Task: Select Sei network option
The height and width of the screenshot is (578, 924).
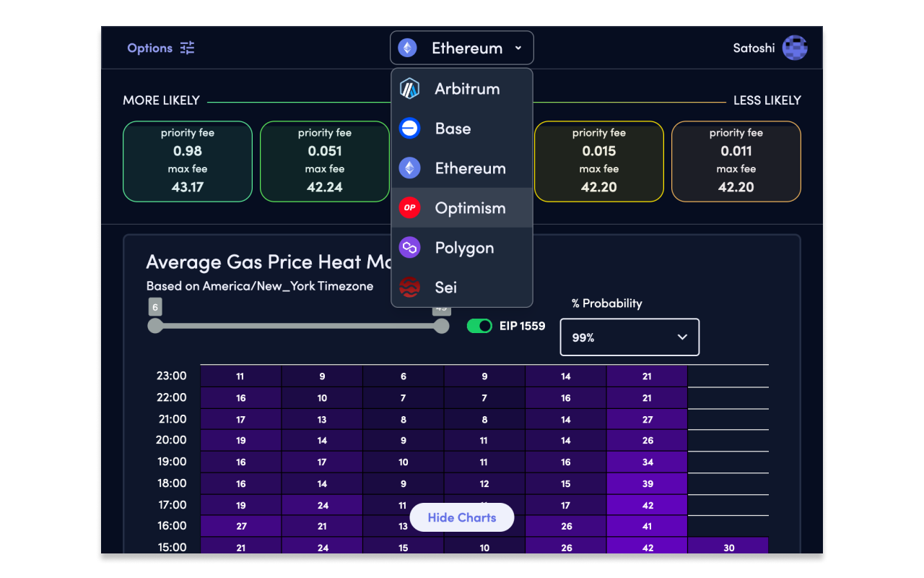Action: [462, 288]
